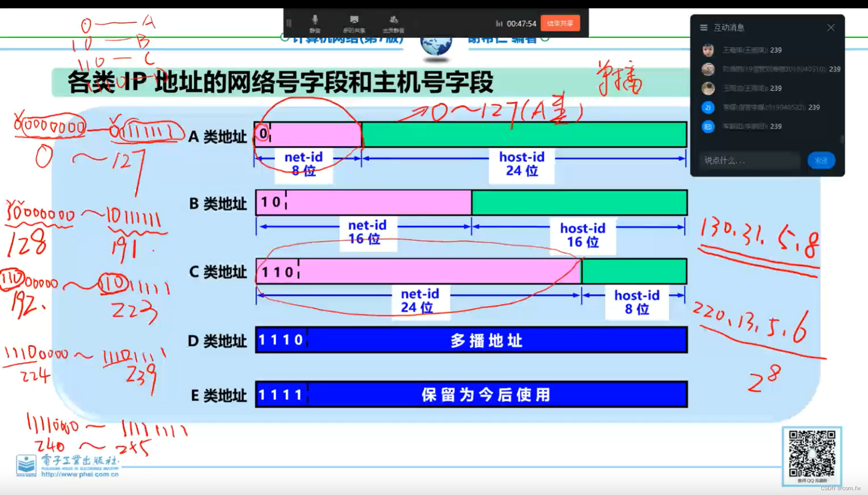
Task: Click the elapsed time 00:47:54
Action: 521,23
